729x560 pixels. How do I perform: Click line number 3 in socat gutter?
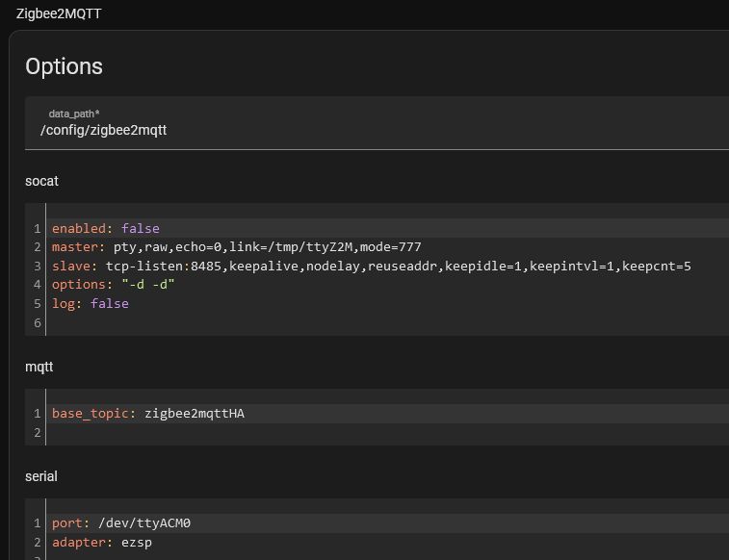tap(38, 267)
